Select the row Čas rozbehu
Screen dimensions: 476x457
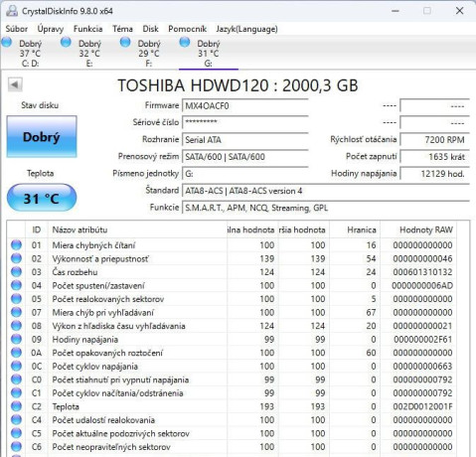click(232, 272)
